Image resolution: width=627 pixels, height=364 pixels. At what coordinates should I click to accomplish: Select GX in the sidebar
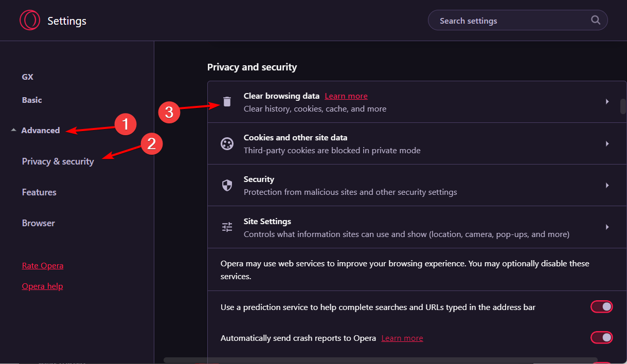tap(28, 77)
